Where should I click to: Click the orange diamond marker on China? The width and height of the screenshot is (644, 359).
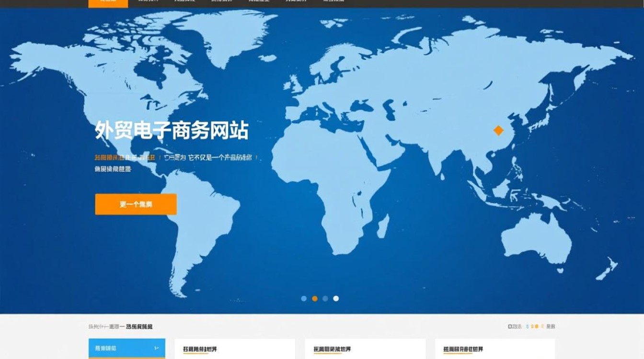(498, 130)
